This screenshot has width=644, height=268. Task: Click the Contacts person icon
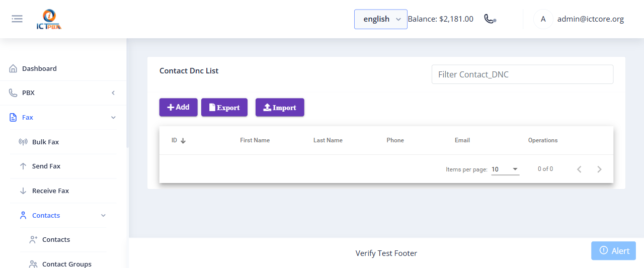click(x=23, y=215)
